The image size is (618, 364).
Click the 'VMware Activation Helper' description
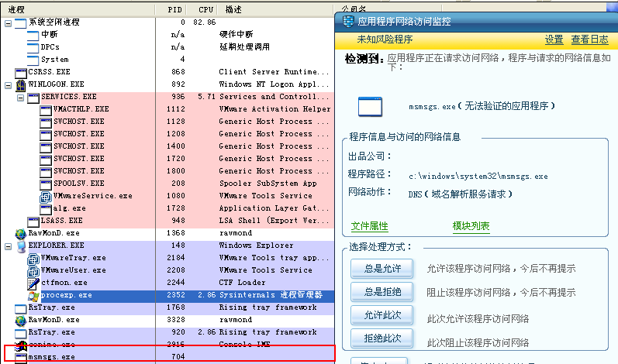point(274,109)
